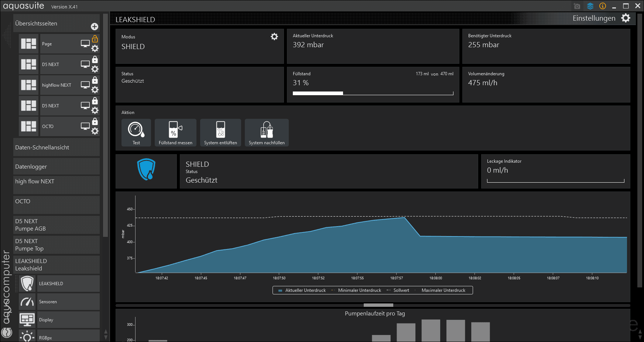Image resolution: width=644 pixels, height=342 pixels.
Task: Toggle the orange unlock icon on Page row
Action: coord(95,39)
